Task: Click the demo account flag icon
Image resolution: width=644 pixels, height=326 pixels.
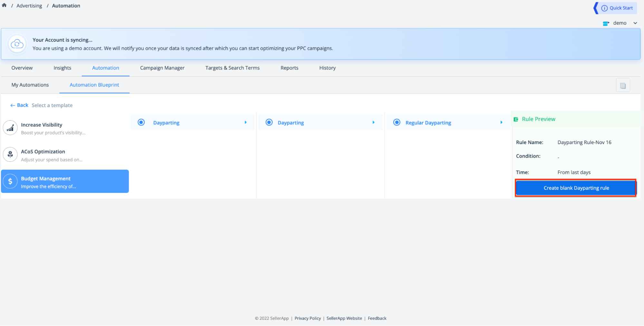Action: [606, 23]
